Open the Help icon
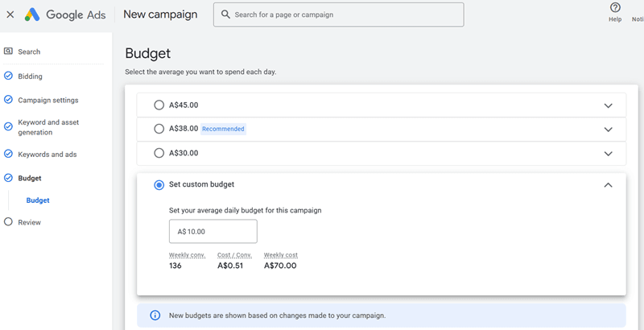Screen dimensions: 644x330 click(x=615, y=8)
